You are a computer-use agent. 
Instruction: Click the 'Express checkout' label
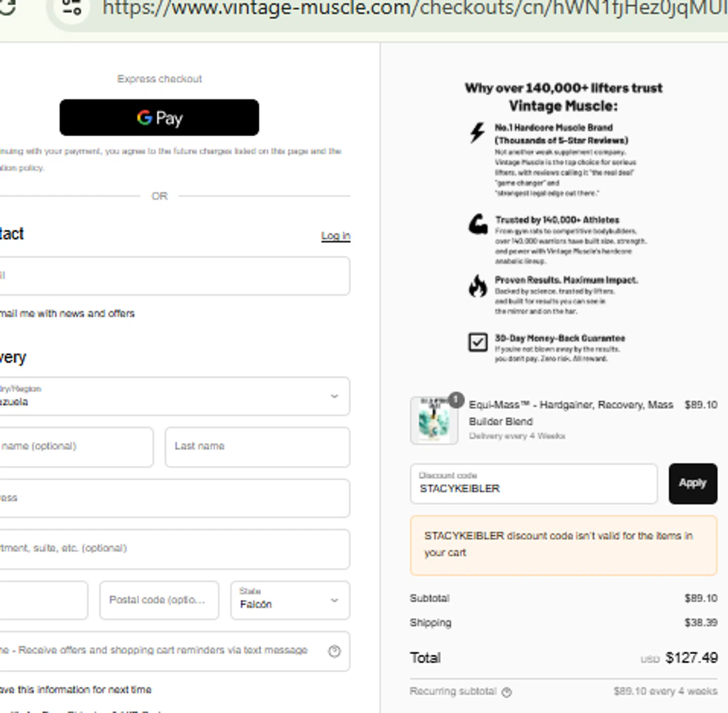pos(159,79)
